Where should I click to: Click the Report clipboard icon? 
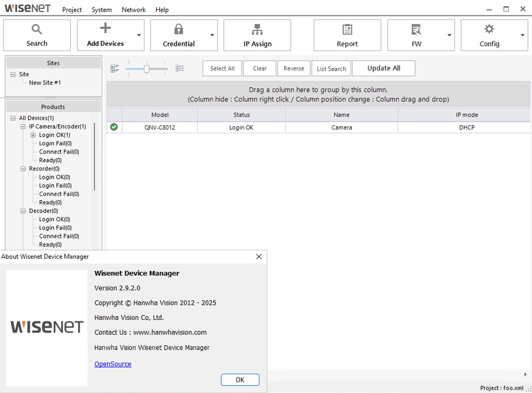(347, 30)
